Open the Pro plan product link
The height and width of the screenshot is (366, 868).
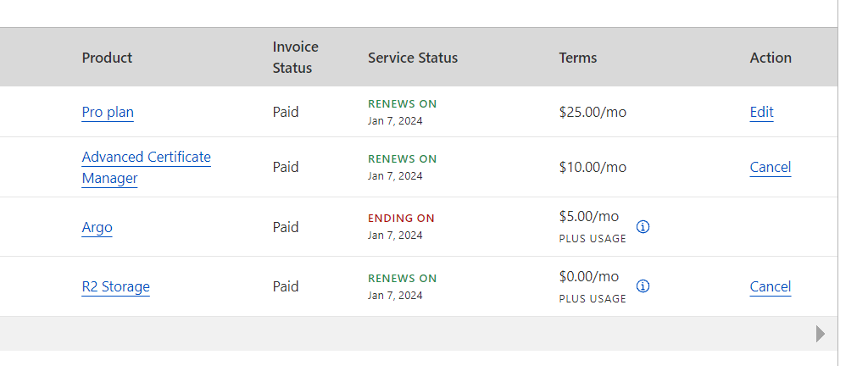[x=108, y=112]
